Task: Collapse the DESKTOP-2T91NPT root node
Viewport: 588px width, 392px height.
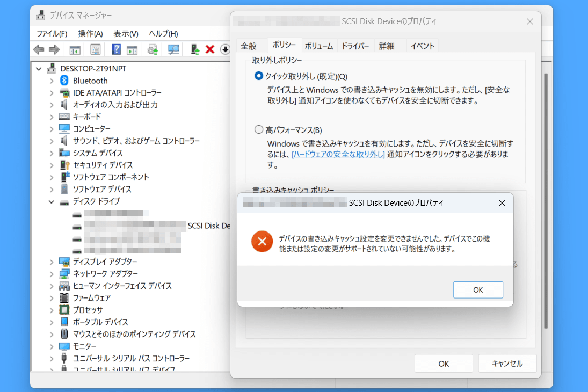Action: coord(39,69)
